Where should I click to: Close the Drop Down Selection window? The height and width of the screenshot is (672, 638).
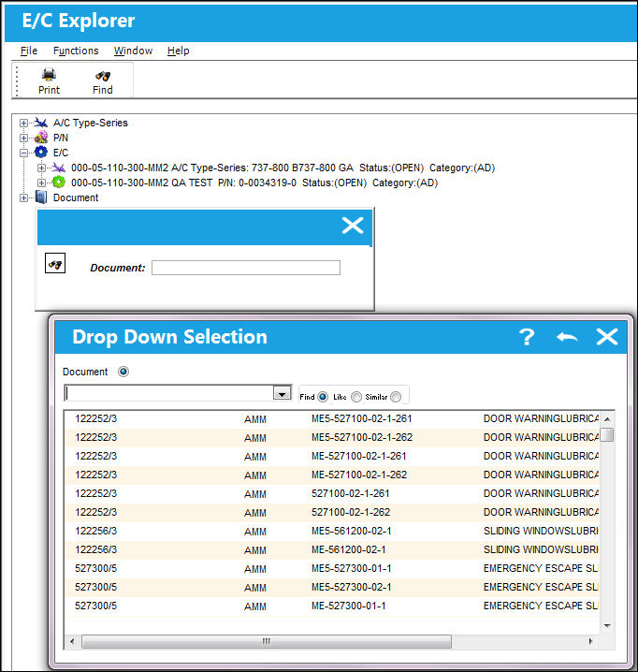coord(607,337)
